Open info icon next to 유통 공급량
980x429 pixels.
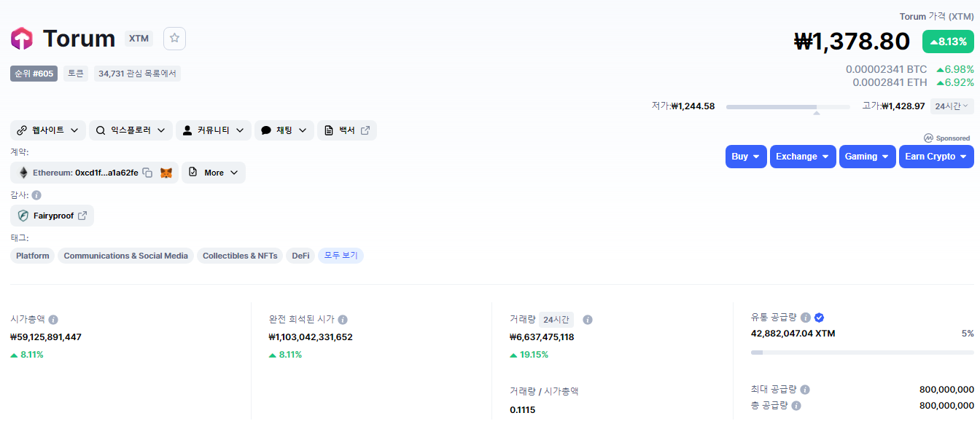pyautogui.click(x=806, y=318)
